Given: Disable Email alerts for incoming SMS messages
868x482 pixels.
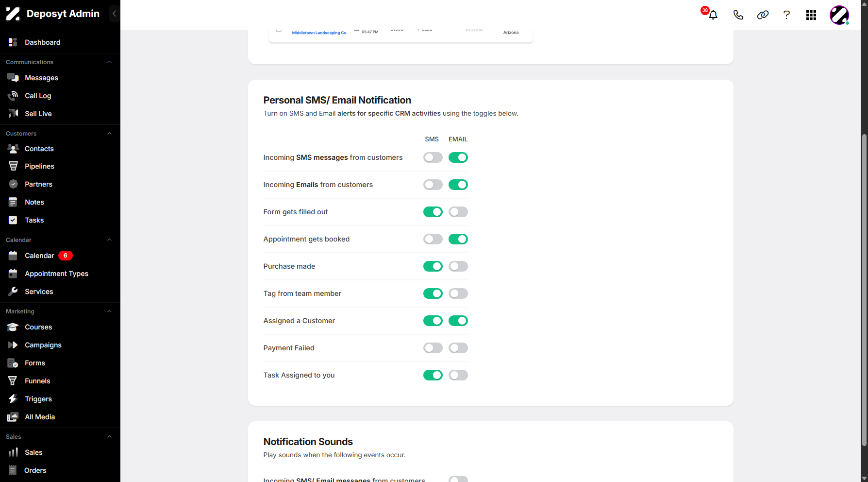Looking at the screenshot, I should coord(458,157).
